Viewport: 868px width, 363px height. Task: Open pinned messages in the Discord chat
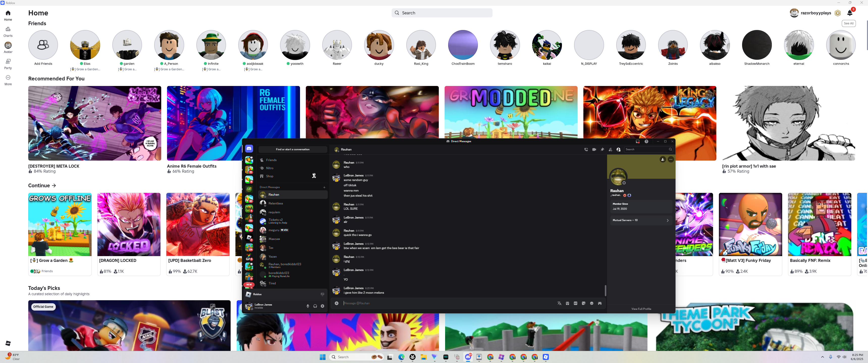(x=602, y=149)
